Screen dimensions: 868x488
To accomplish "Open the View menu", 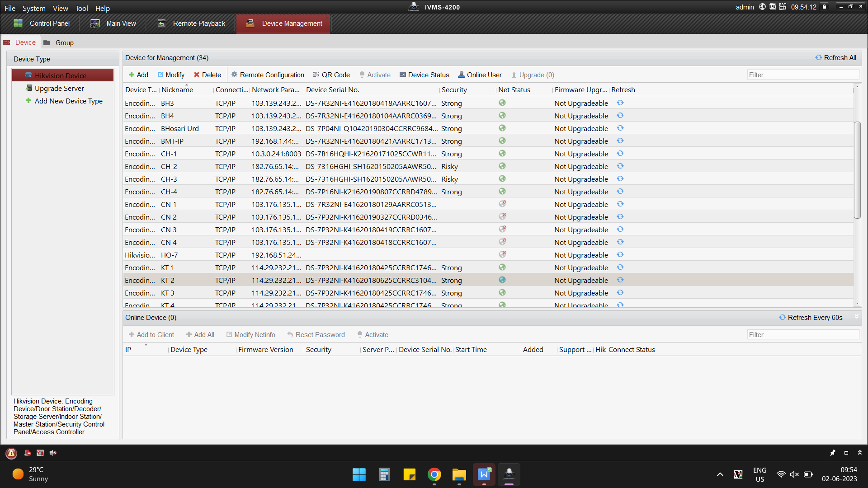I will click(x=60, y=8).
